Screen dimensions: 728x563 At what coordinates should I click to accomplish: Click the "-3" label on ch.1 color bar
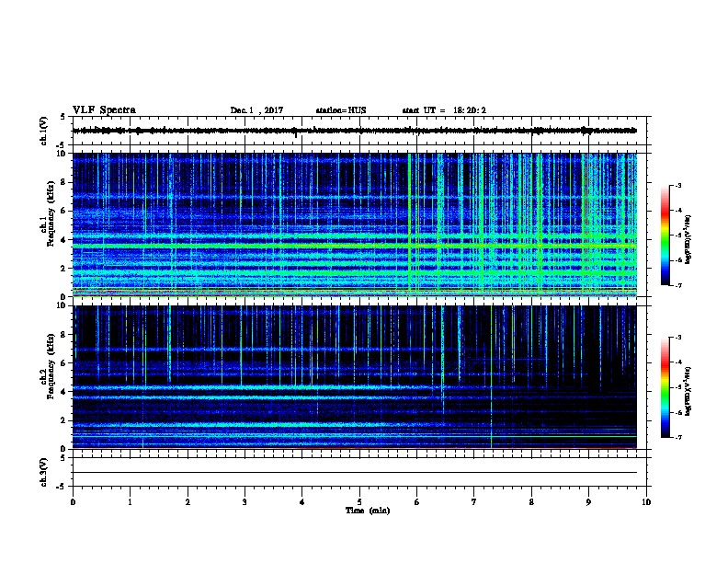tap(678, 185)
